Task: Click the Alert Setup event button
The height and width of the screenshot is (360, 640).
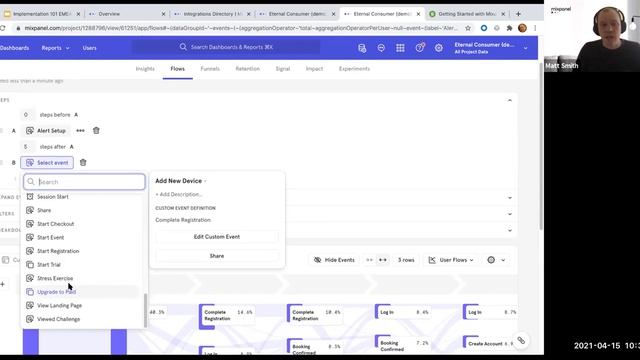Action: click(46, 131)
